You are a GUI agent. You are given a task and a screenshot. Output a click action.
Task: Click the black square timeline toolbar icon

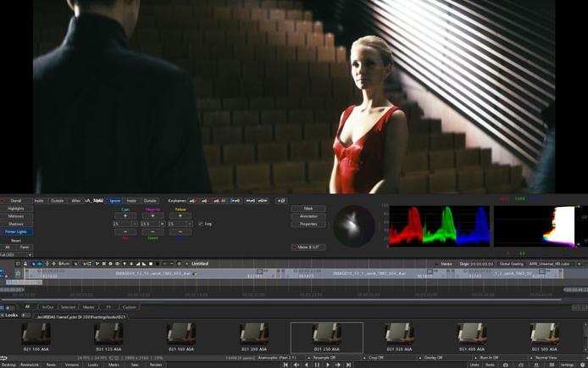158,264
